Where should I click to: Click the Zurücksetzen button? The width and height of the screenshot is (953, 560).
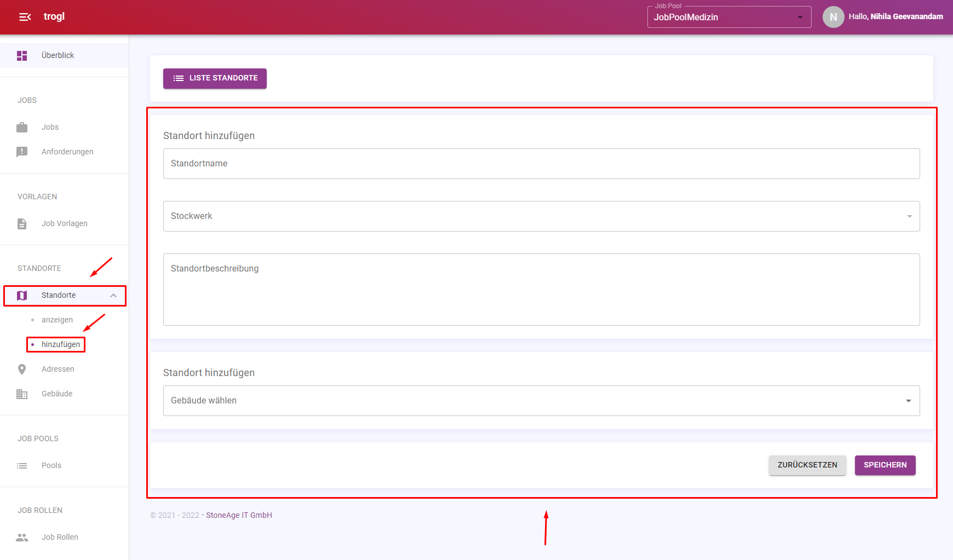[x=807, y=465]
